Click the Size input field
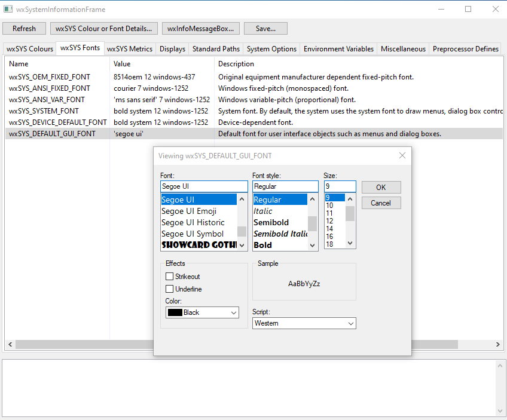Viewport: 507px width, 420px height. point(340,186)
